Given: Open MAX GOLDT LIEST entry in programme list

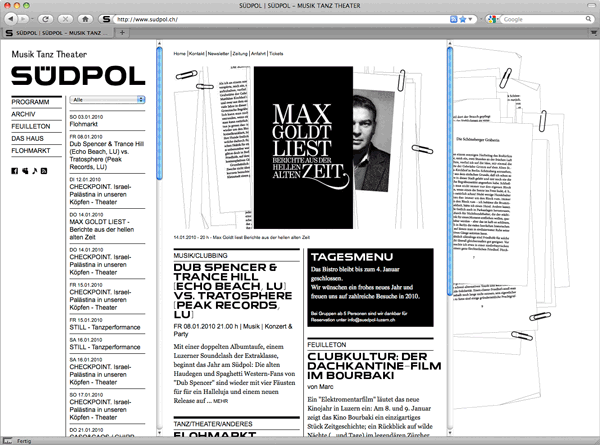Looking at the screenshot, I should [102, 230].
